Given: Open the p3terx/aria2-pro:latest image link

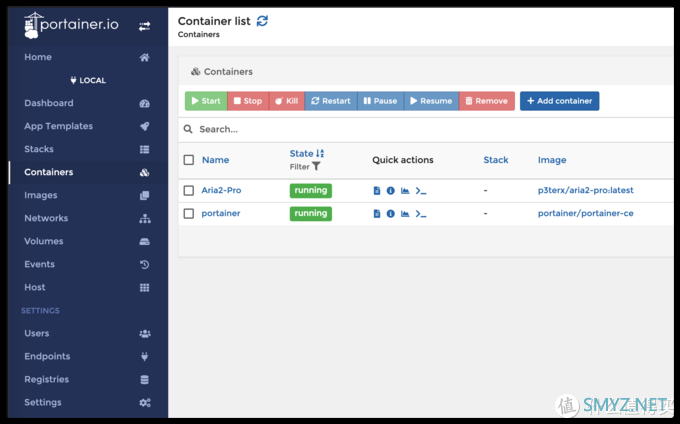Looking at the screenshot, I should click(x=585, y=190).
